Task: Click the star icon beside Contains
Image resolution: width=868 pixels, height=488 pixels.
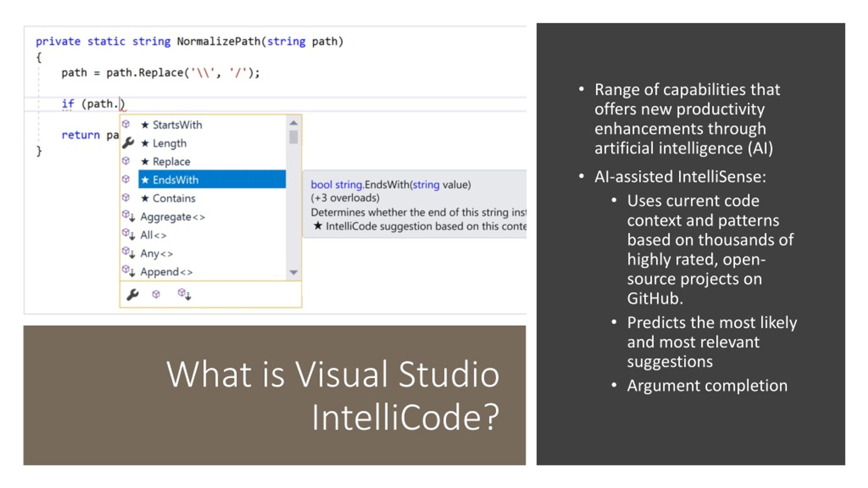Action: click(145, 198)
